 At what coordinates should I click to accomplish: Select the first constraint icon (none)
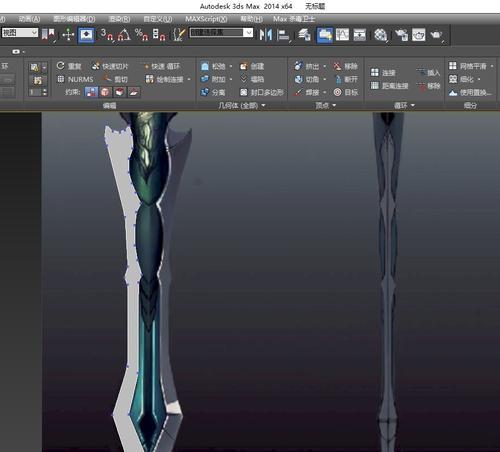pos(91,92)
